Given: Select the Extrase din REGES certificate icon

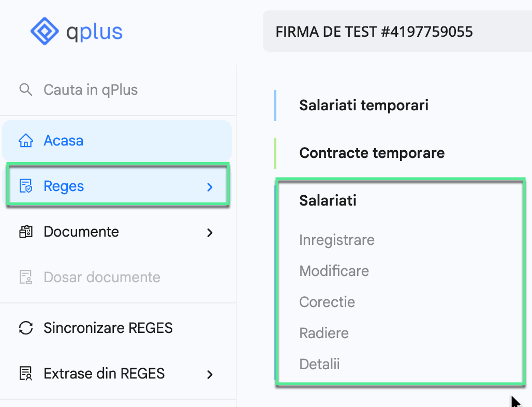Looking at the screenshot, I should (x=26, y=373).
